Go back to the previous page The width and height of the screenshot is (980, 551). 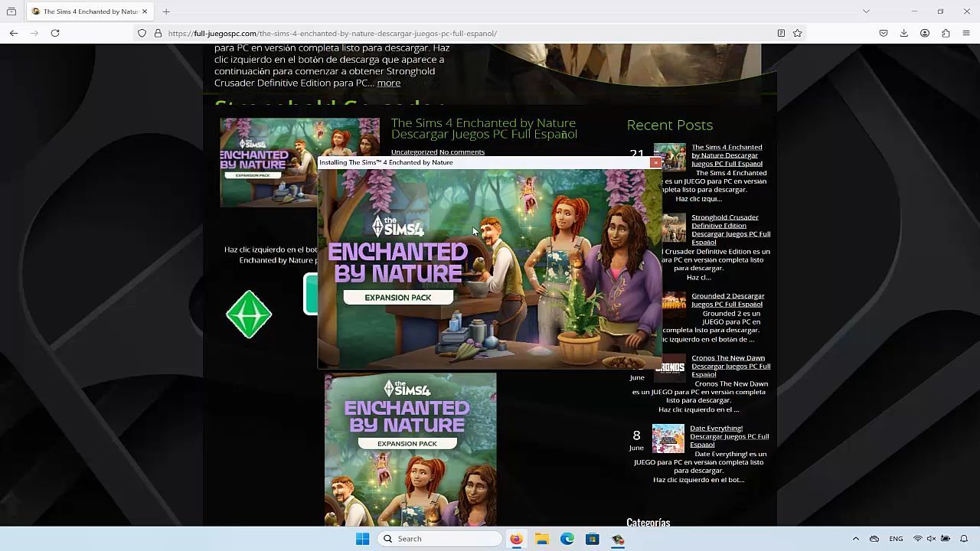[x=14, y=33]
